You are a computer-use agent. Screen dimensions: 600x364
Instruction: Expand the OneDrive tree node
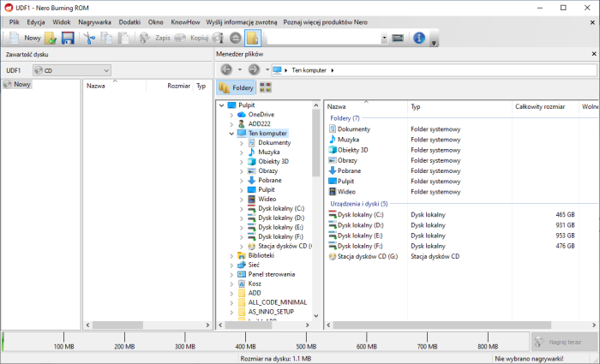231,115
